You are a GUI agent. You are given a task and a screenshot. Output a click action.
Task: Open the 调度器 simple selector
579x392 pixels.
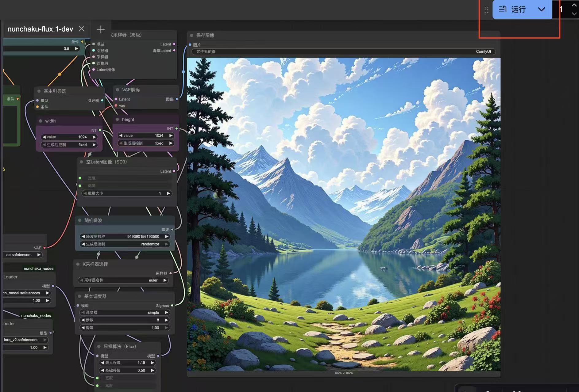[124, 312]
